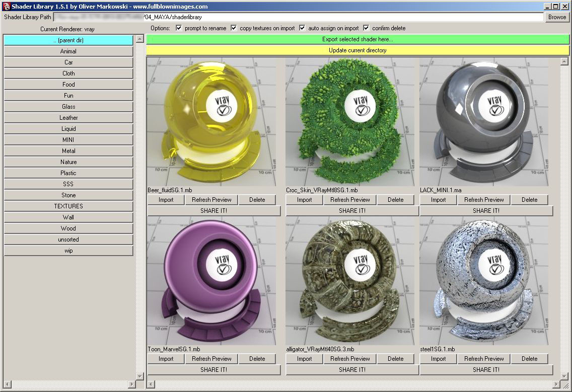The width and height of the screenshot is (572, 392).
Task: Click category list scroll down arrow
Action: (x=139, y=376)
